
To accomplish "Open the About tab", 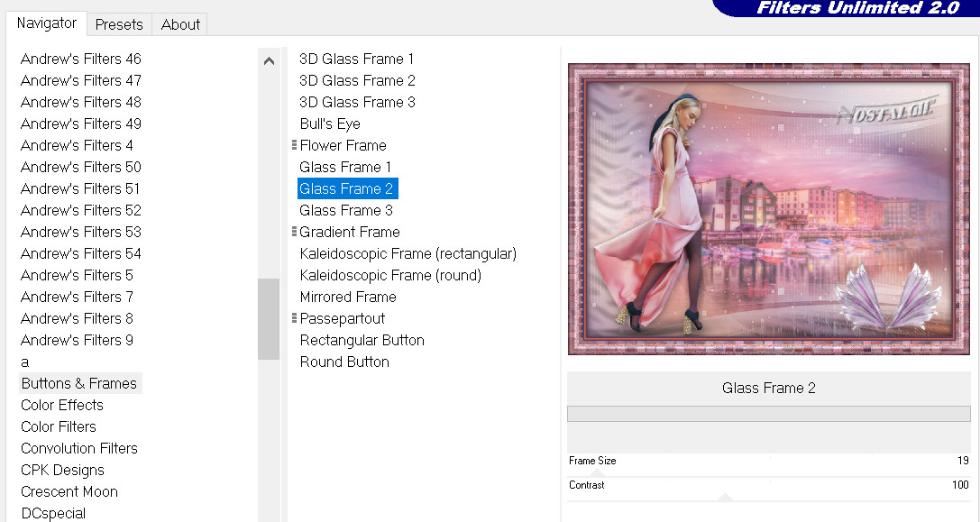I will tap(180, 24).
